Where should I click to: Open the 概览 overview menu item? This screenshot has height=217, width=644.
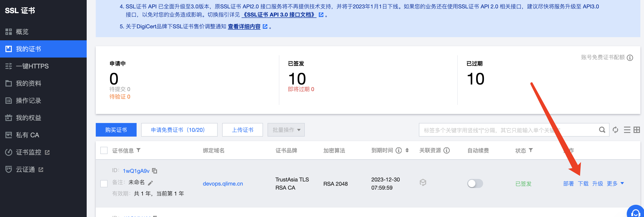[x=43, y=32]
